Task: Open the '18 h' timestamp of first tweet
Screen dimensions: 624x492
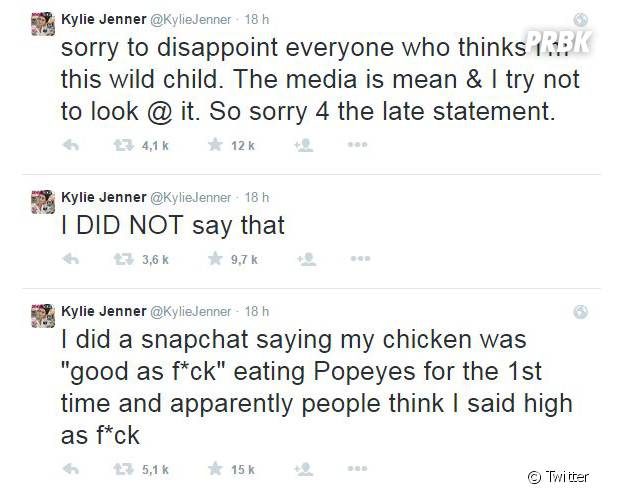Action: tap(257, 20)
